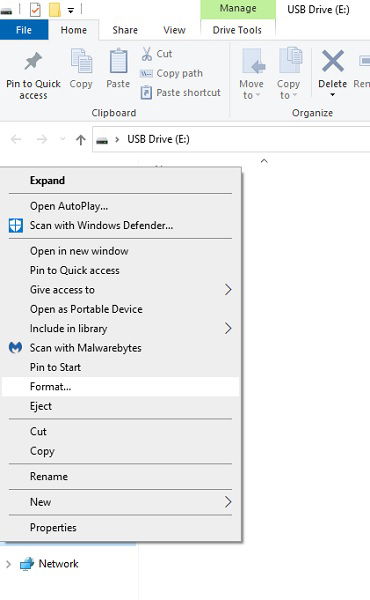Switch to the Share ribbon tab
Image resolution: width=370 pixels, height=600 pixels.
125,30
